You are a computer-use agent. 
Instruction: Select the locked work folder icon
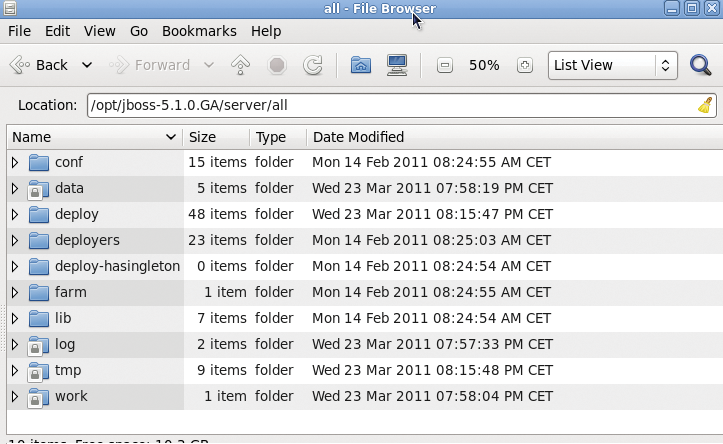(38, 397)
